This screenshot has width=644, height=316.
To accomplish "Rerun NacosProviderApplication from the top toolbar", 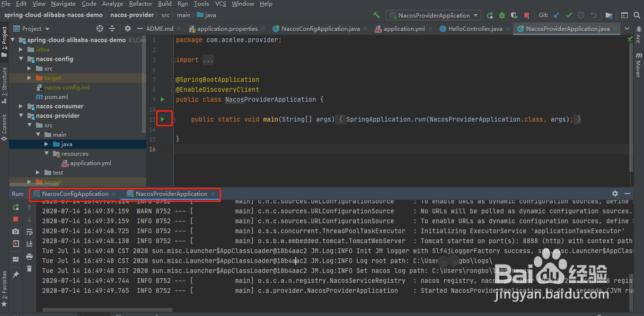I will point(490,15).
